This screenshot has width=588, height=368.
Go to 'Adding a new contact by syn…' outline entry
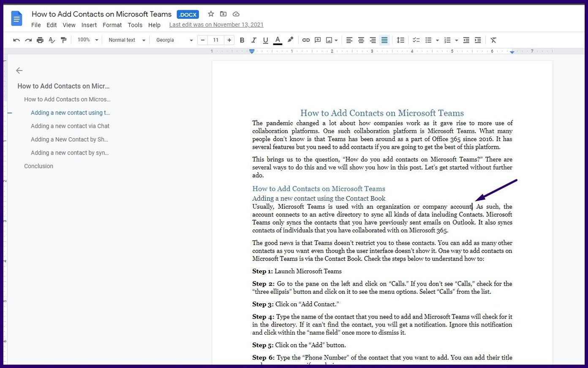coord(70,153)
